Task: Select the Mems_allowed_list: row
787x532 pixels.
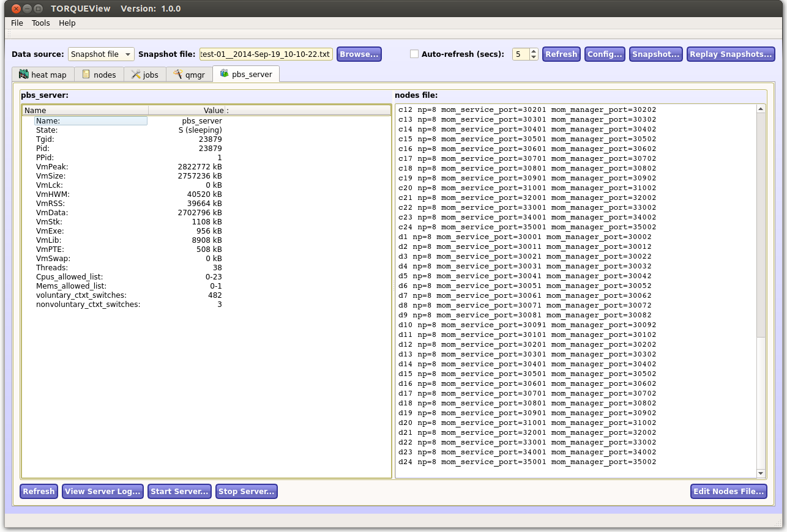Action: click(207, 286)
